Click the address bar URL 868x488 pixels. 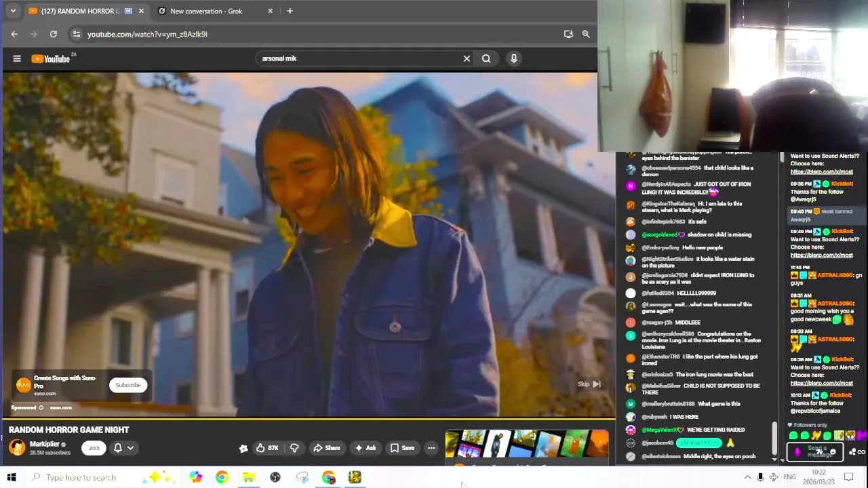click(147, 34)
